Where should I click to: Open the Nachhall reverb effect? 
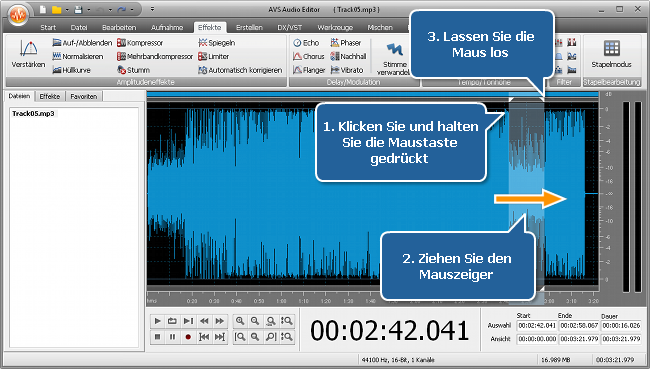(348, 56)
